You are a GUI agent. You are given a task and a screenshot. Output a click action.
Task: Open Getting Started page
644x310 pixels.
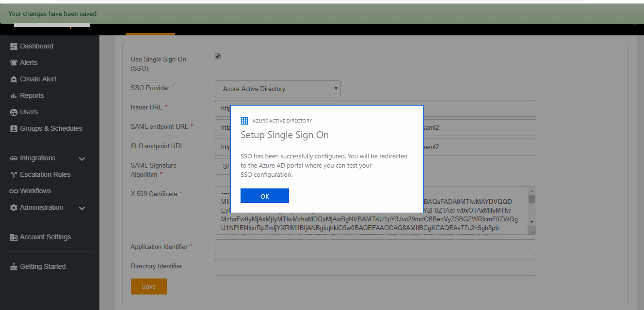[43, 266]
